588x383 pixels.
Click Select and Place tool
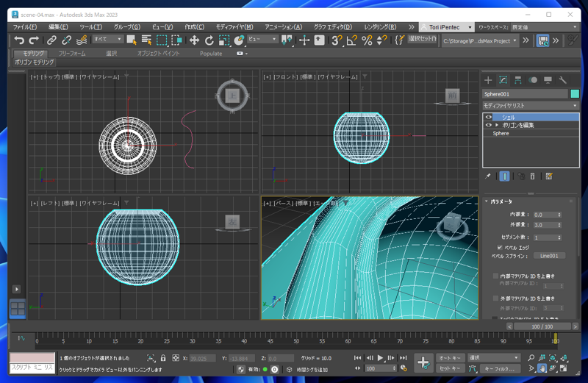click(239, 40)
